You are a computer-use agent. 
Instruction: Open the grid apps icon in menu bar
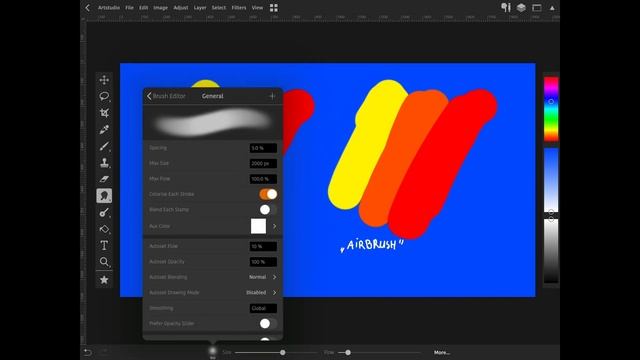273,8
